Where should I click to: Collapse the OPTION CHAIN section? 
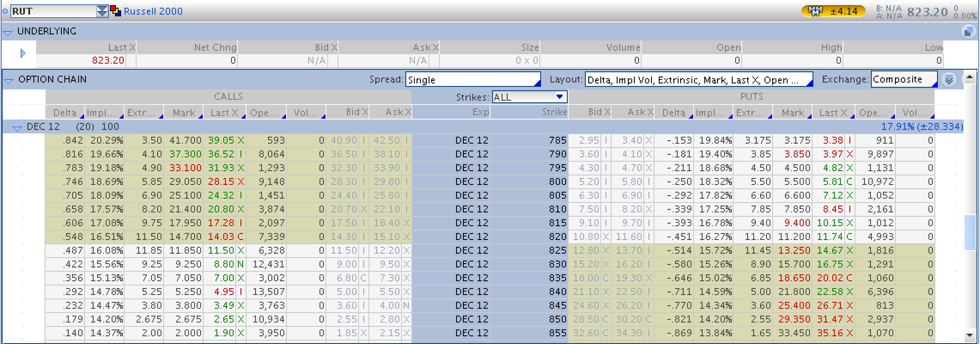coord(9,80)
